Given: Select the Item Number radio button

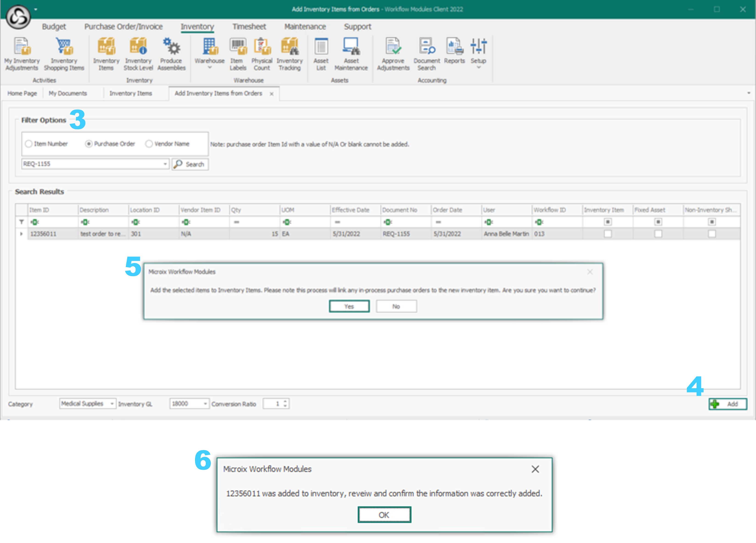Looking at the screenshot, I should pyautogui.click(x=29, y=144).
